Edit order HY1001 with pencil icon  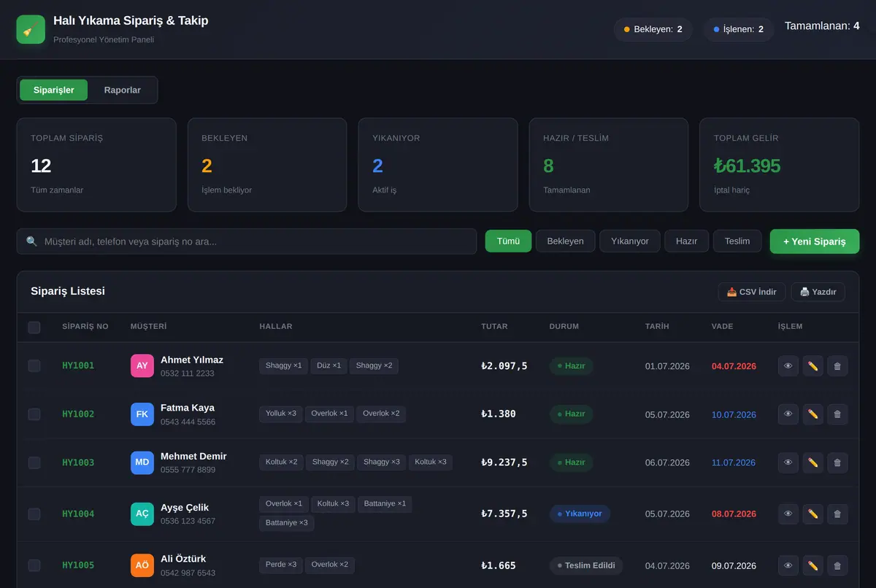point(813,366)
